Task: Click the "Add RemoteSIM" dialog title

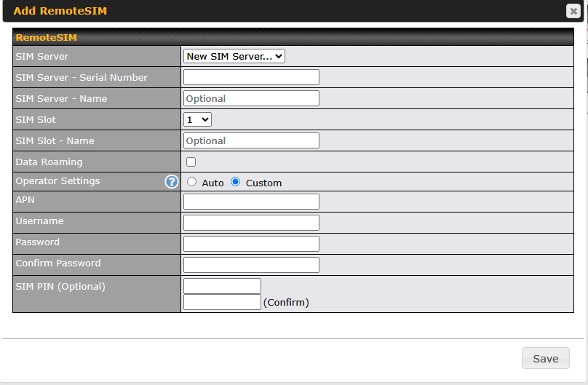Action: (x=60, y=11)
